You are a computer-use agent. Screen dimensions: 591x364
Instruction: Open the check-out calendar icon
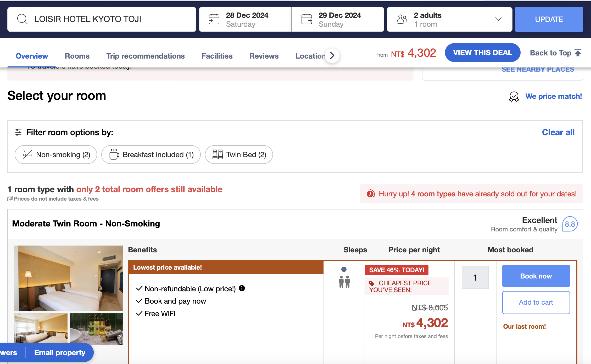pyautogui.click(x=307, y=19)
